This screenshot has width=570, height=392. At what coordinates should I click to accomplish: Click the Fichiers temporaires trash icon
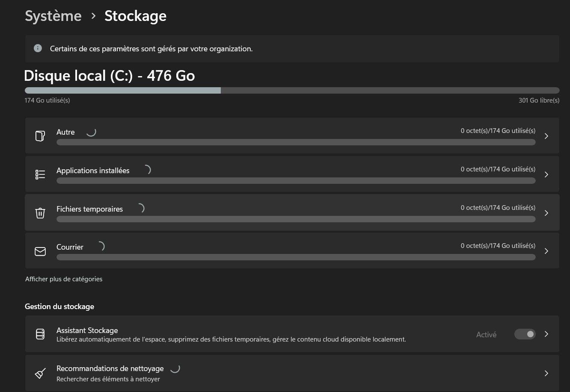(x=40, y=213)
